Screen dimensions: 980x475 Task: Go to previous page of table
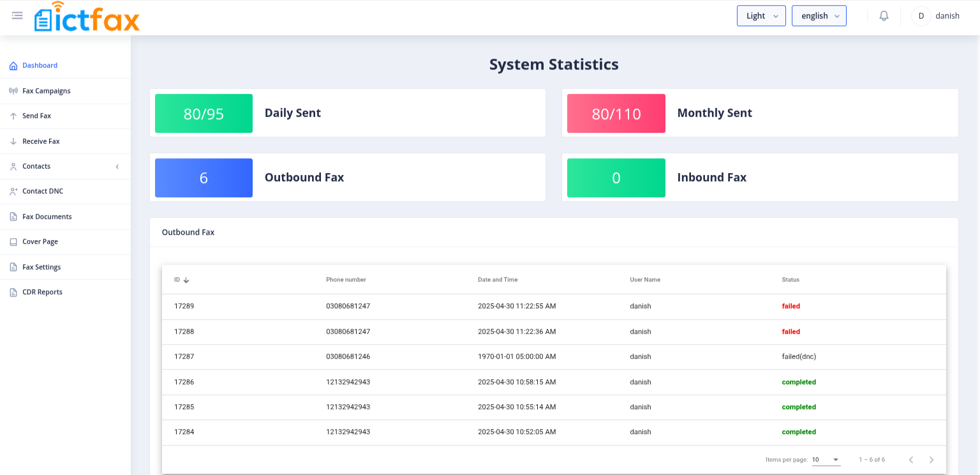(x=911, y=460)
